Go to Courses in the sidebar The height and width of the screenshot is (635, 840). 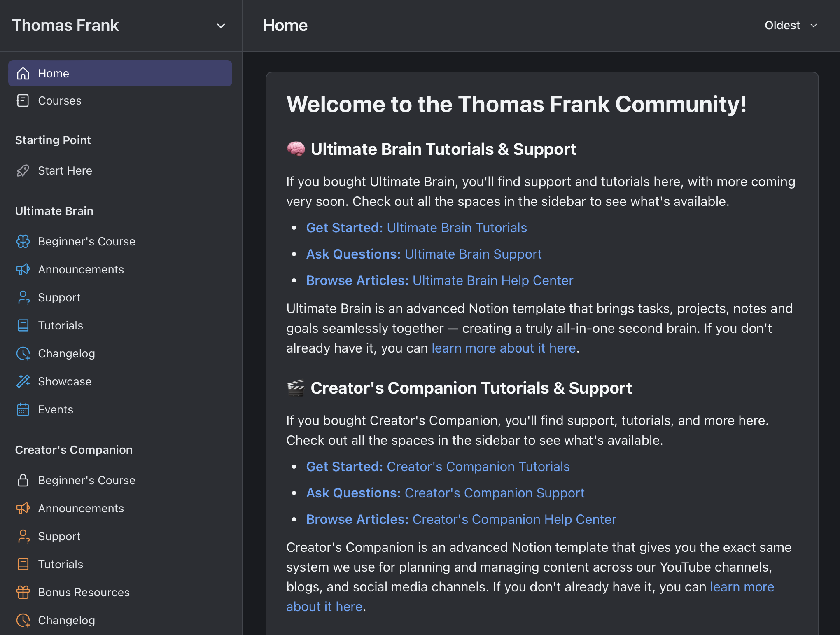pyautogui.click(x=120, y=100)
